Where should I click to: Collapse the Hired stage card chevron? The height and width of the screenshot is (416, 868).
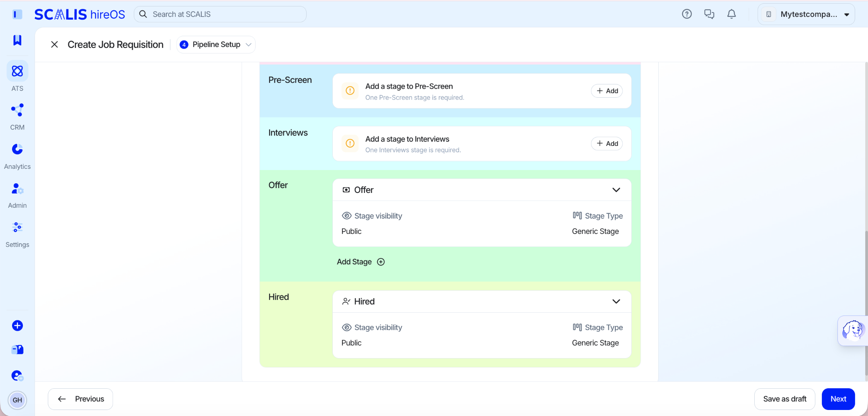coord(616,301)
